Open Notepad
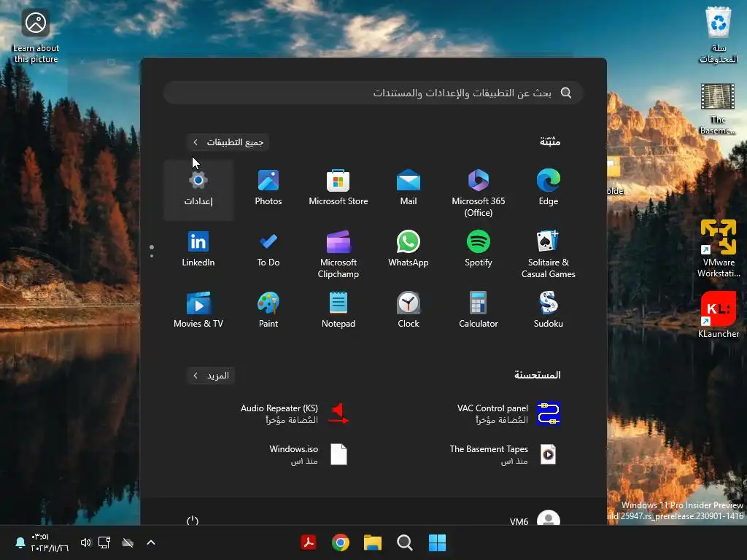The width and height of the screenshot is (747, 560). (x=338, y=311)
